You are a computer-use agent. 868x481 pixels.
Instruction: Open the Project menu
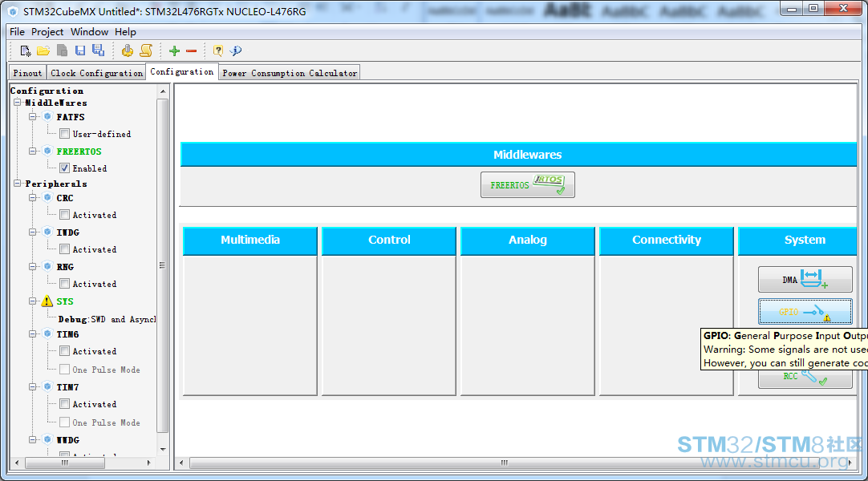tap(47, 32)
